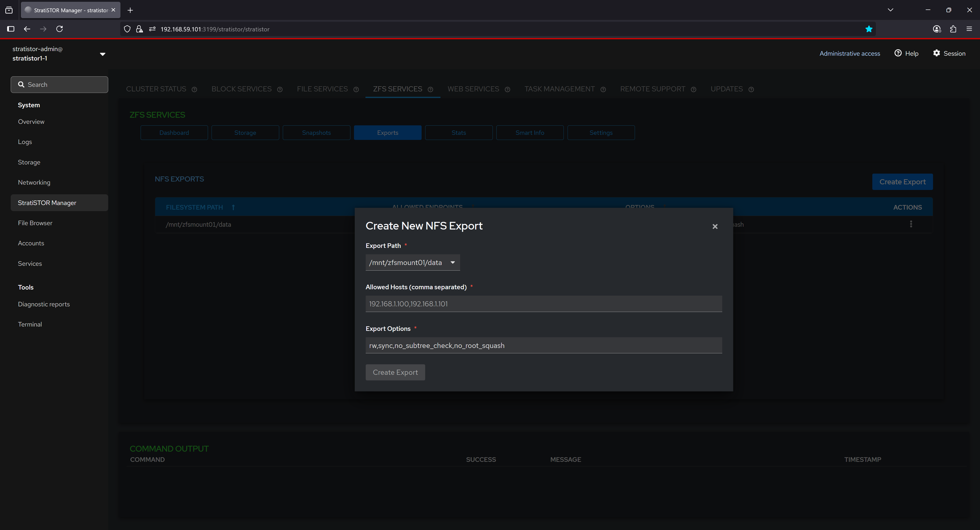Open the browser list-all-tabs chevron
The width and height of the screenshot is (980, 530).
point(890,10)
